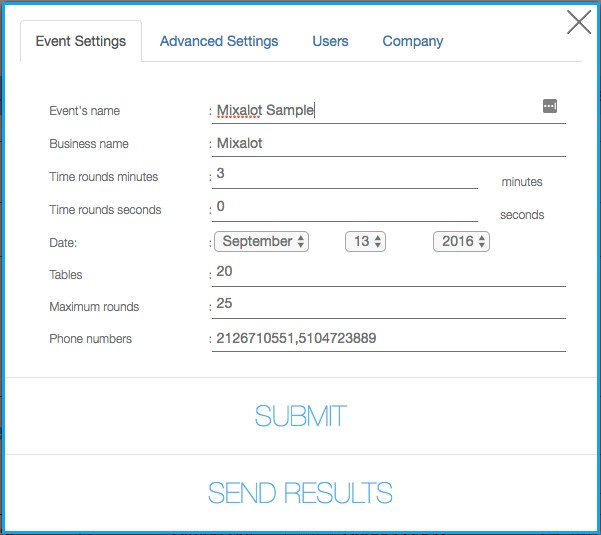Open the Company tab

(x=412, y=41)
